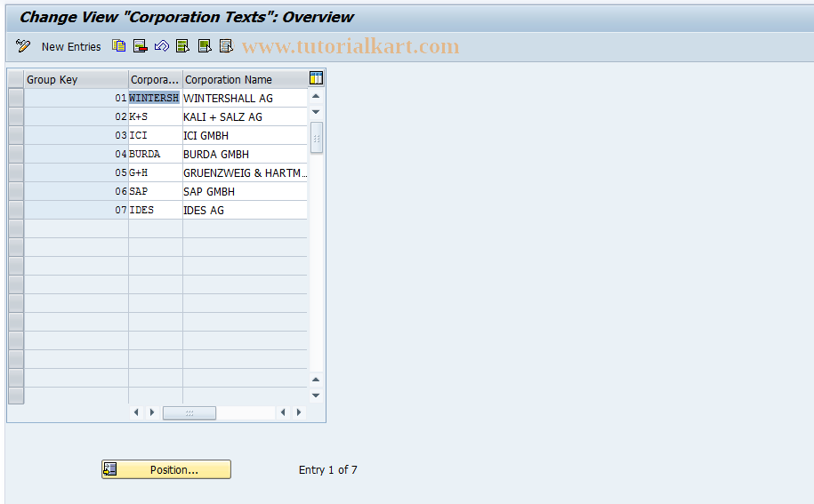Click the left horizontal scroll-left arrow
Image resolution: width=814 pixels, height=504 pixels.
(x=136, y=412)
